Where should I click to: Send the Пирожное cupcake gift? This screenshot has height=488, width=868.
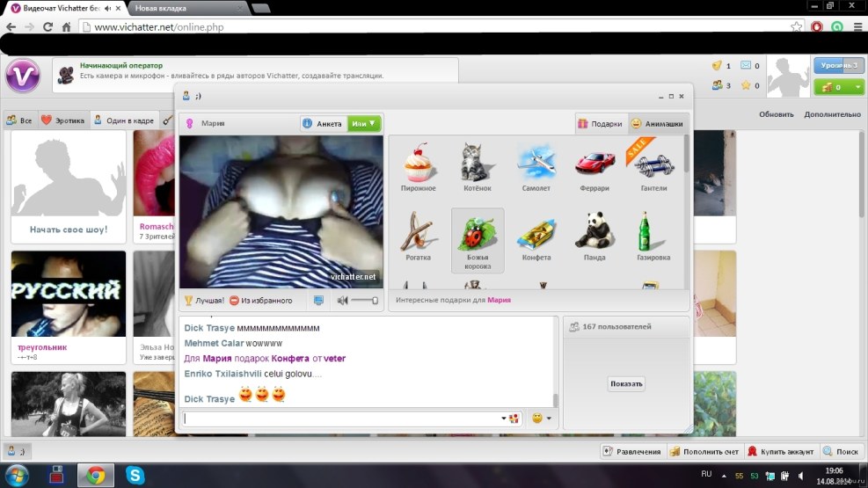pos(418,167)
